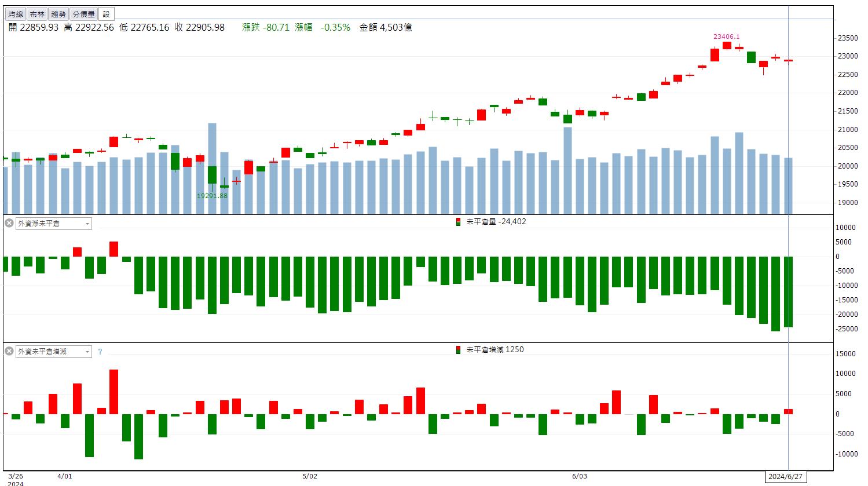The image size is (868, 486).
Task: Close the 外資未平倉增減 indicator panel
Action: [x=9, y=351]
